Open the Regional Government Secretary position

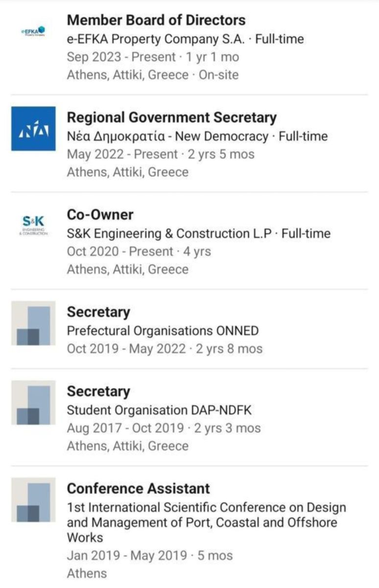[x=171, y=118]
